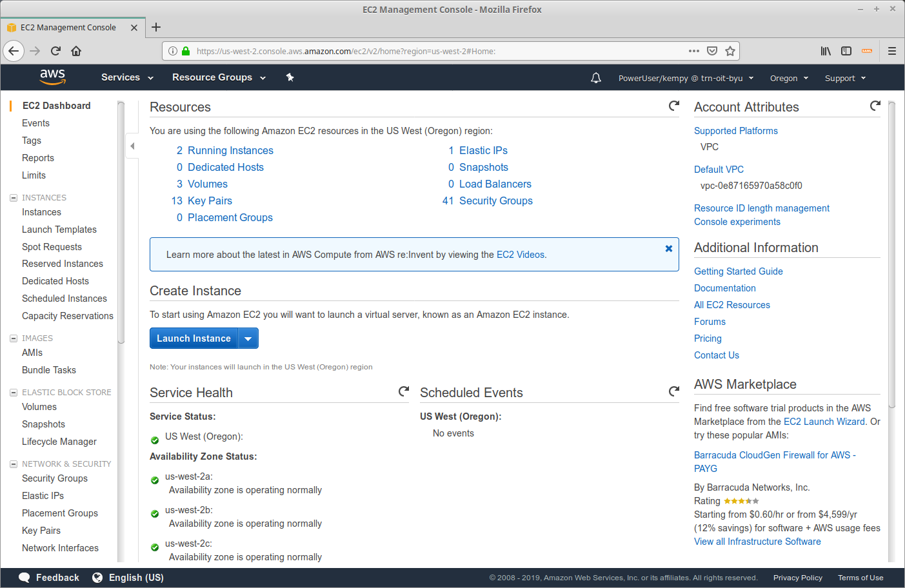The width and height of the screenshot is (905, 588).
Task: Open the Getting Started Guide link
Action: [x=739, y=271]
